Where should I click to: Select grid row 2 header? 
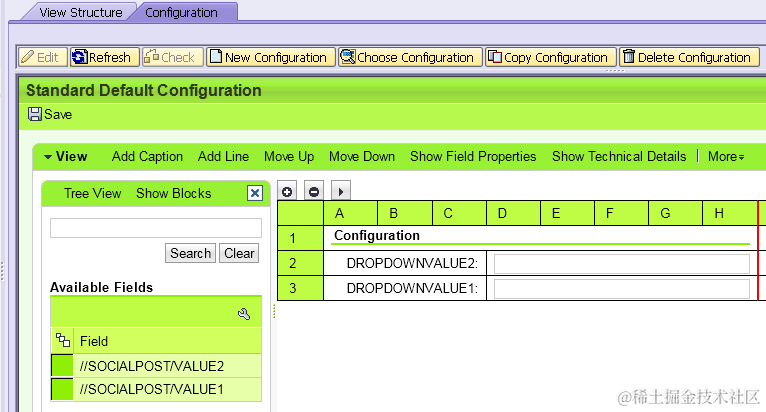(x=300, y=263)
